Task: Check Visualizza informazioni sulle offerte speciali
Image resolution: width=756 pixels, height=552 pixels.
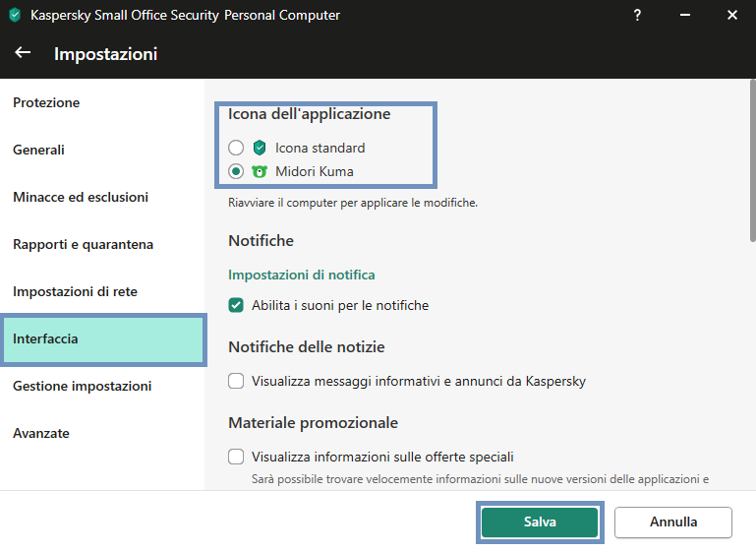Action: click(x=236, y=457)
